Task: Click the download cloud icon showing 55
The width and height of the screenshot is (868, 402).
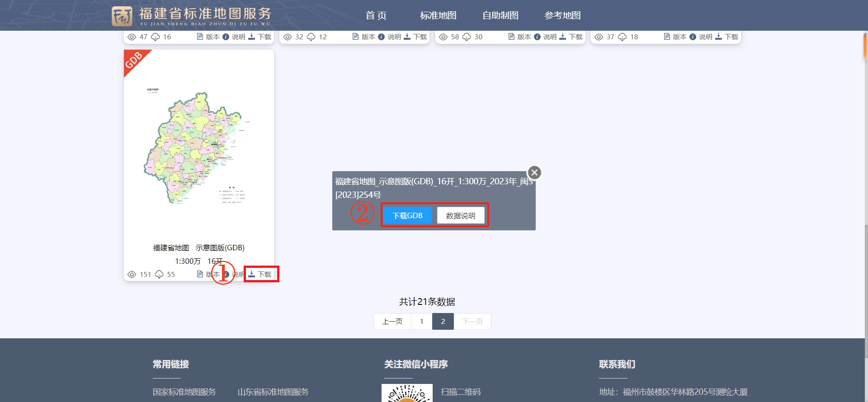Action: pos(159,274)
